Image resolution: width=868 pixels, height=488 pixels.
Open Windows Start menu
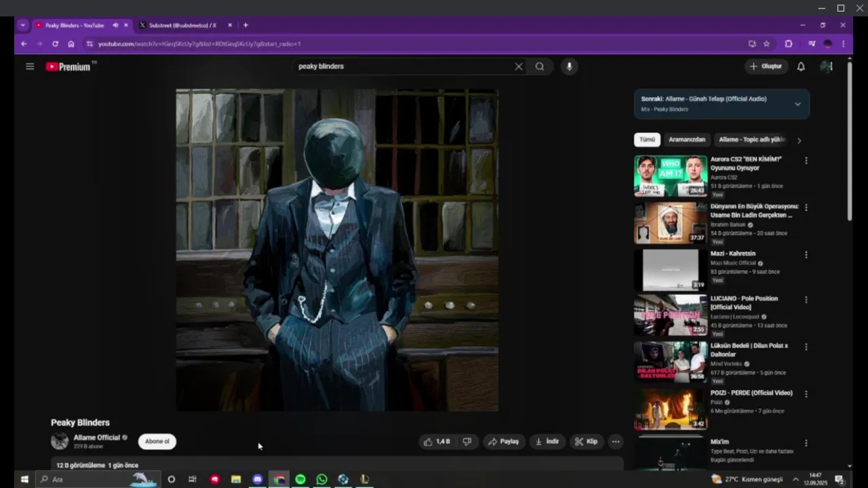point(24,479)
